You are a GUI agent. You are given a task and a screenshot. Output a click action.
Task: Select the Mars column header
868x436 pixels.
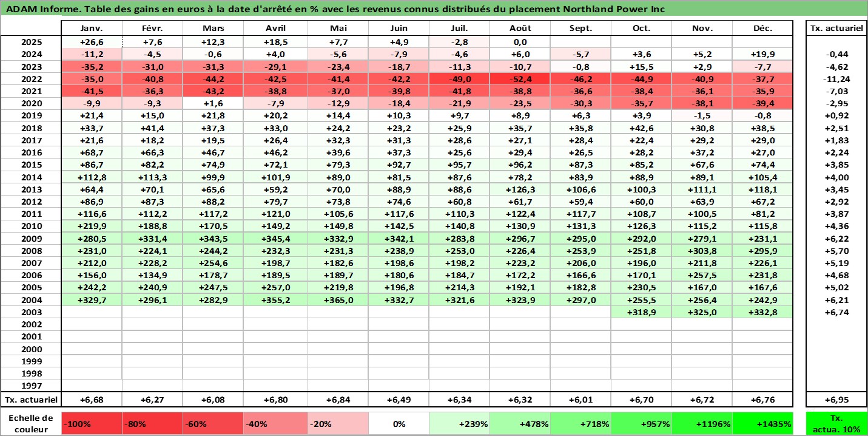click(214, 29)
